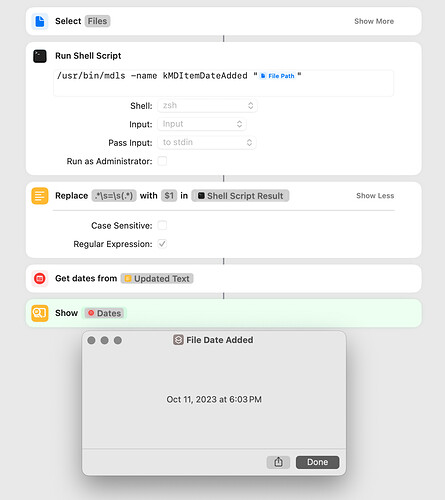Viewport: 445px width, 500px height.
Task: Open the Shell dropdown showing zsh
Action: pos(207,106)
